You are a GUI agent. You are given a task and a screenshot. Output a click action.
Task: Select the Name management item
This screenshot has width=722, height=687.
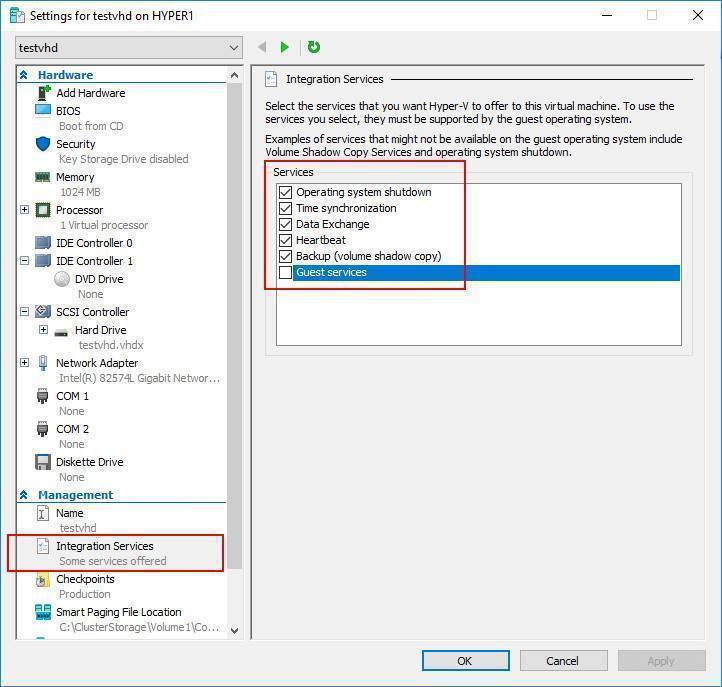[x=70, y=513]
